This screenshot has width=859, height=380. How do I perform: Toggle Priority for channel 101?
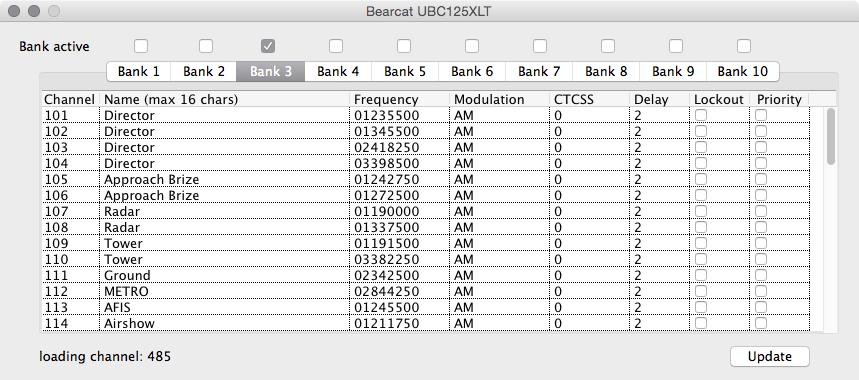761,115
